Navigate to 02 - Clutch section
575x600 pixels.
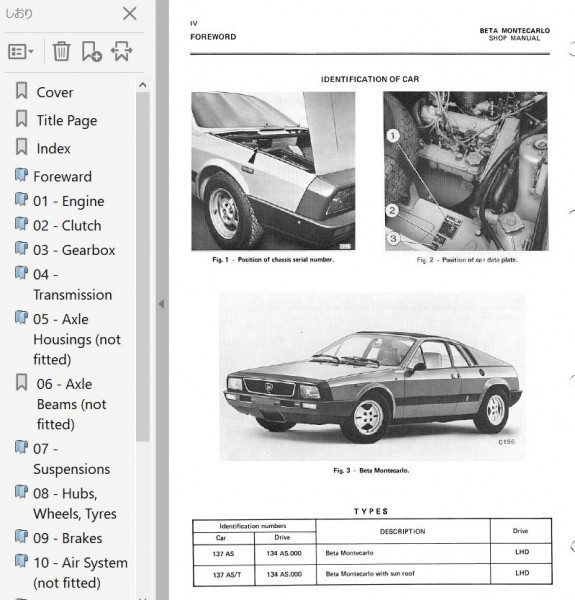pos(67,226)
